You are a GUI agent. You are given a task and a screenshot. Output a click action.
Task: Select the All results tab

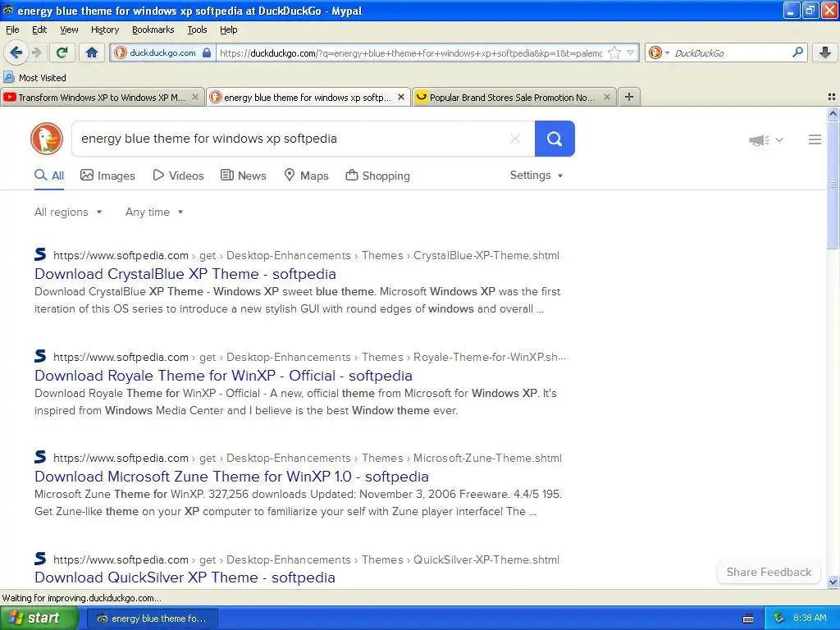click(49, 176)
